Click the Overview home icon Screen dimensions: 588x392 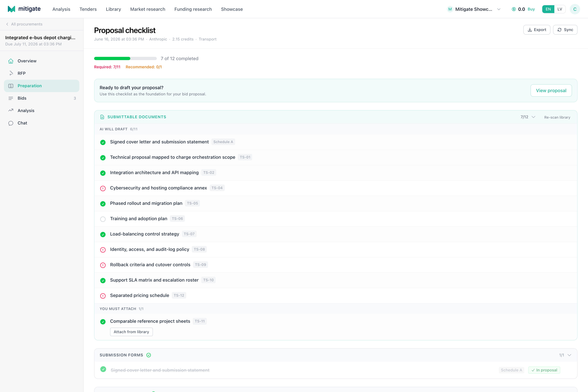[x=11, y=61]
